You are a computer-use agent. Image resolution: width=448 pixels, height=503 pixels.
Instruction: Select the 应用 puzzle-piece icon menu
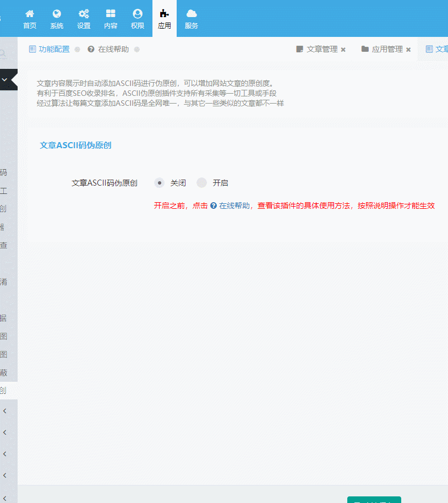click(165, 19)
